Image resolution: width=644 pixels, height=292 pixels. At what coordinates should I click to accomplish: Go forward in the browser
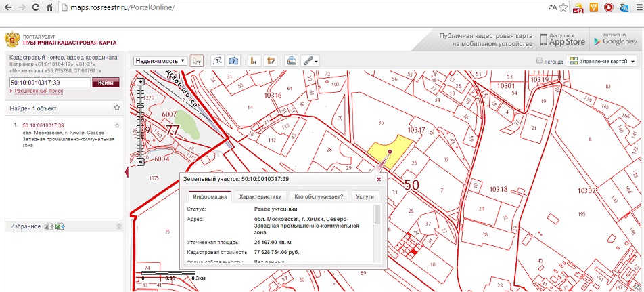[x=22, y=7]
